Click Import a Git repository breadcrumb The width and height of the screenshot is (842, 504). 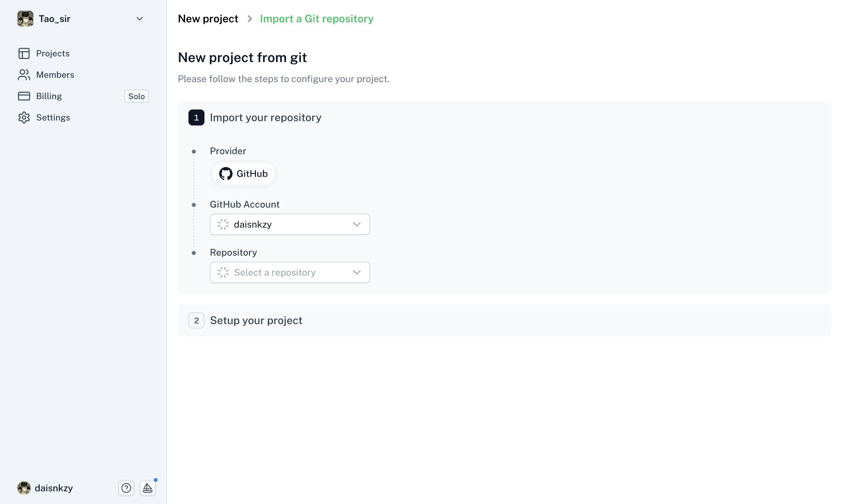coord(316,19)
